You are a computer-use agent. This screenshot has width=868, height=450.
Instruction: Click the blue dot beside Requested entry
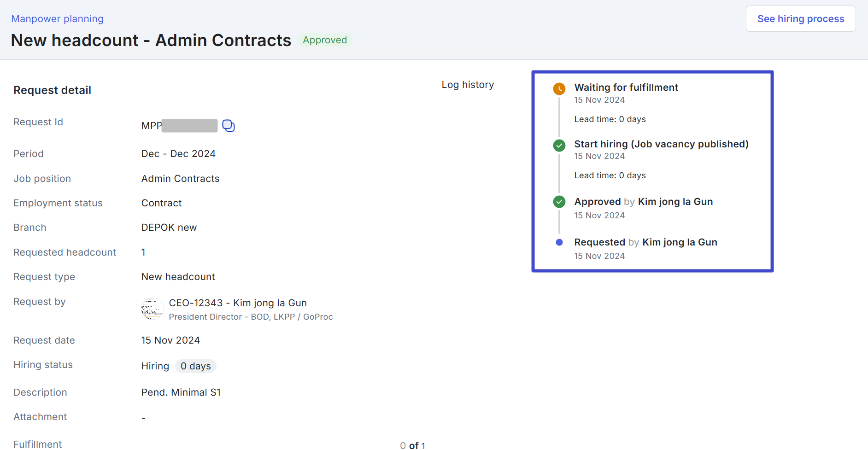[x=559, y=242]
